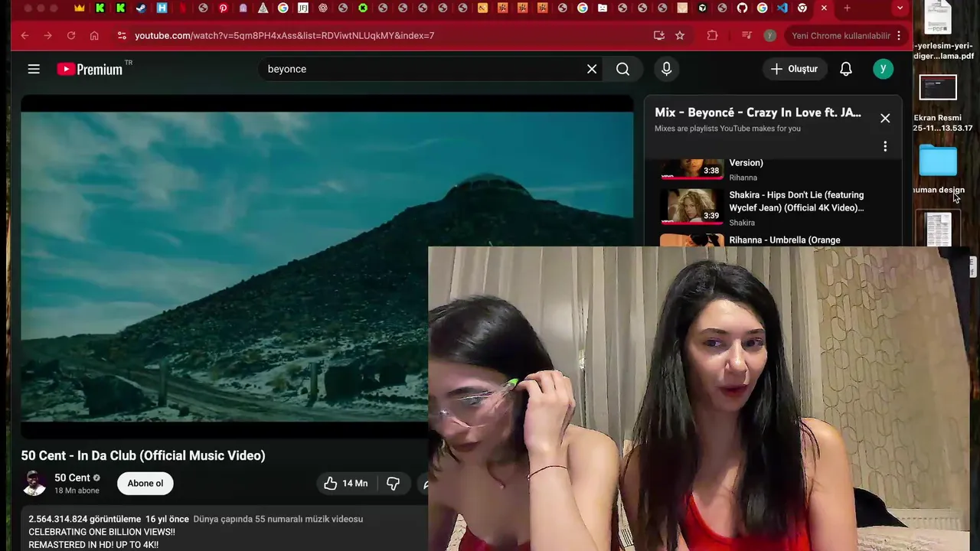Switch to the Pinterest tab
The image size is (980, 551).
pyautogui.click(x=223, y=8)
